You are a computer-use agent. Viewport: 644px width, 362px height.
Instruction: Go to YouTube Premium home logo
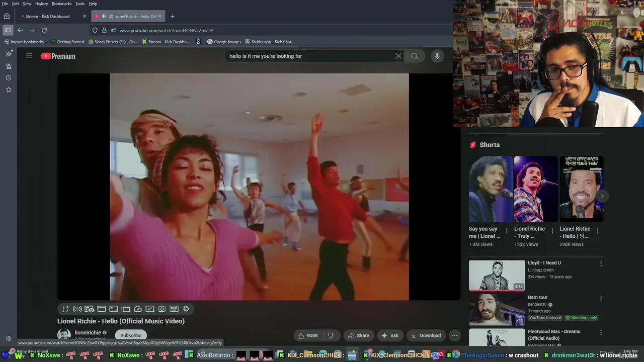pyautogui.click(x=58, y=56)
